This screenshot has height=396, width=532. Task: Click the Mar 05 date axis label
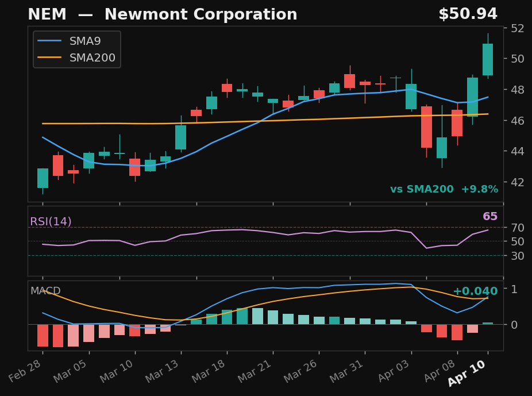click(71, 371)
